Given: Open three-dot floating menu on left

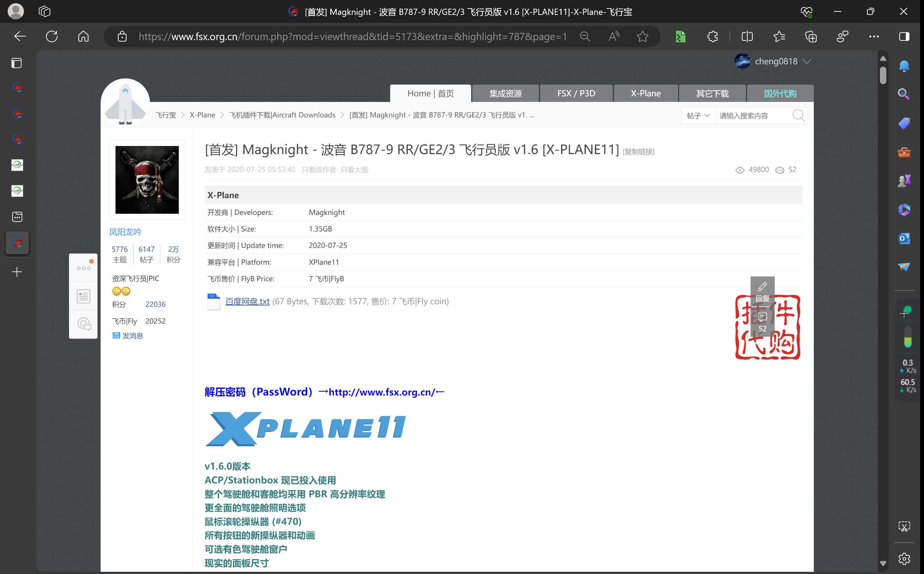Looking at the screenshot, I should tap(84, 268).
